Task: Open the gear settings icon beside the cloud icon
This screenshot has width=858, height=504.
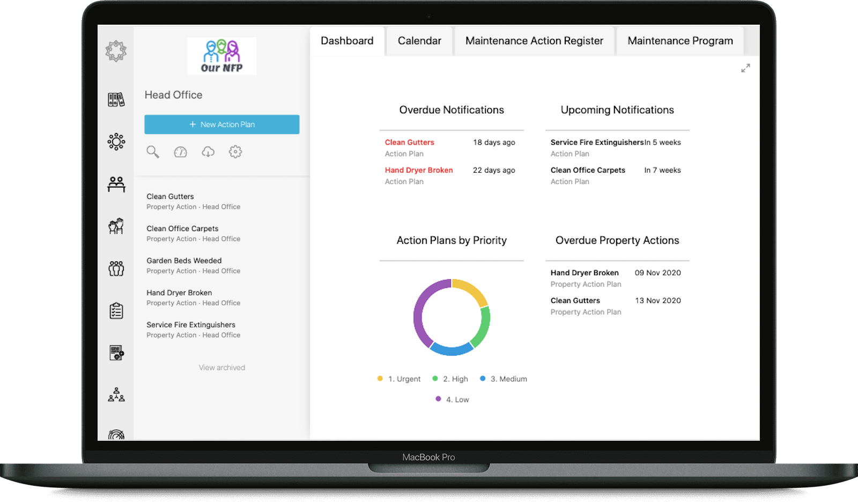Action: 235,152
